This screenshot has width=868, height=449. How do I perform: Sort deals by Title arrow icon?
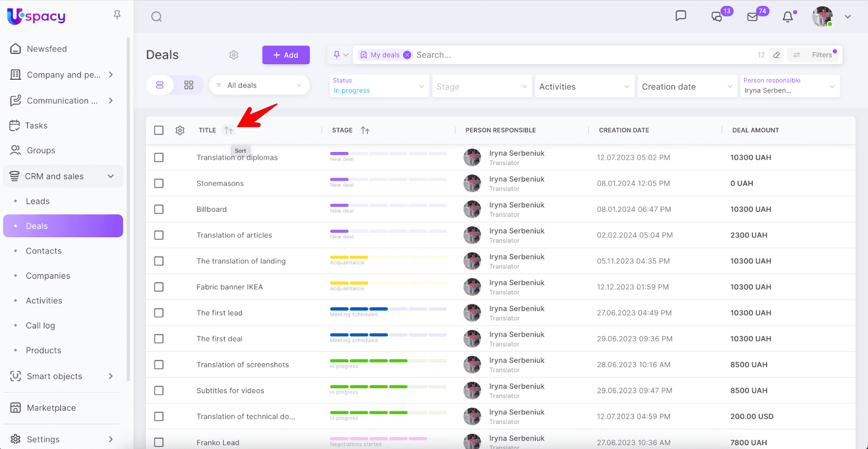228,130
